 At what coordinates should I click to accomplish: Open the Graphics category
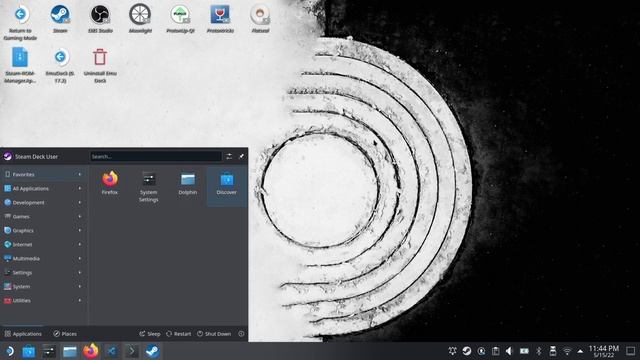[x=43, y=231]
